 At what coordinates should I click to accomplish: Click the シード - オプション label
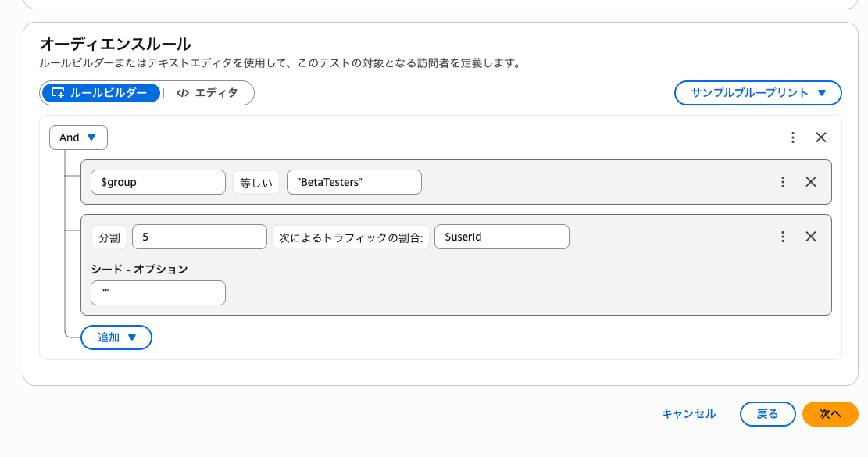pos(140,270)
